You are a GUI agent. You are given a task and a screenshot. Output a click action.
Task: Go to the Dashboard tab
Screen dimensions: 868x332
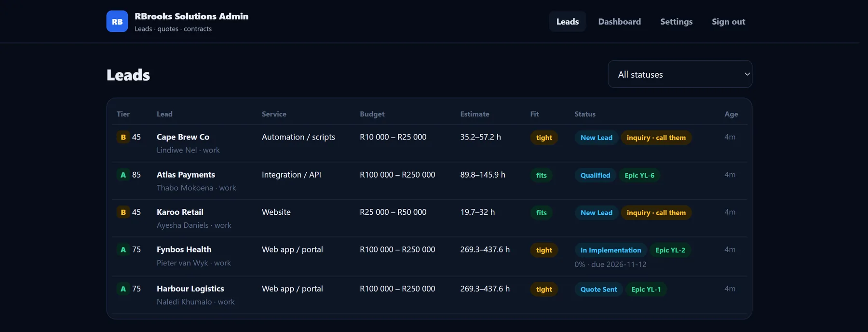tap(620, 22)
